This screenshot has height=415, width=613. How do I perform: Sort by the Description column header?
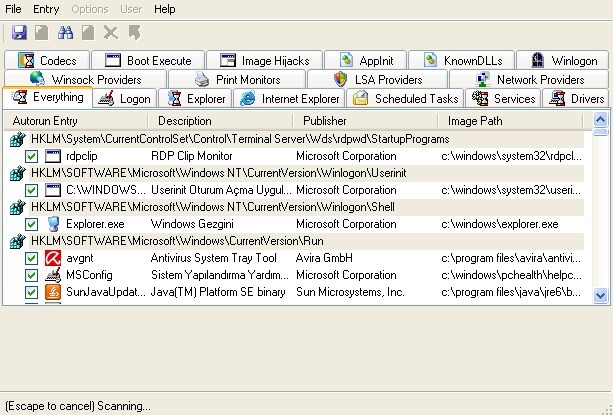(x=220, y=121)
